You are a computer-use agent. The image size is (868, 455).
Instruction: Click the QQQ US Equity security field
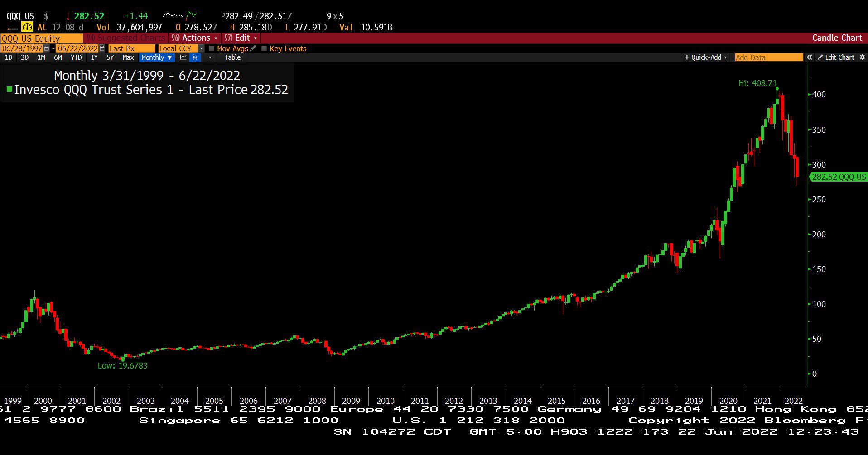tap(41, 38)
